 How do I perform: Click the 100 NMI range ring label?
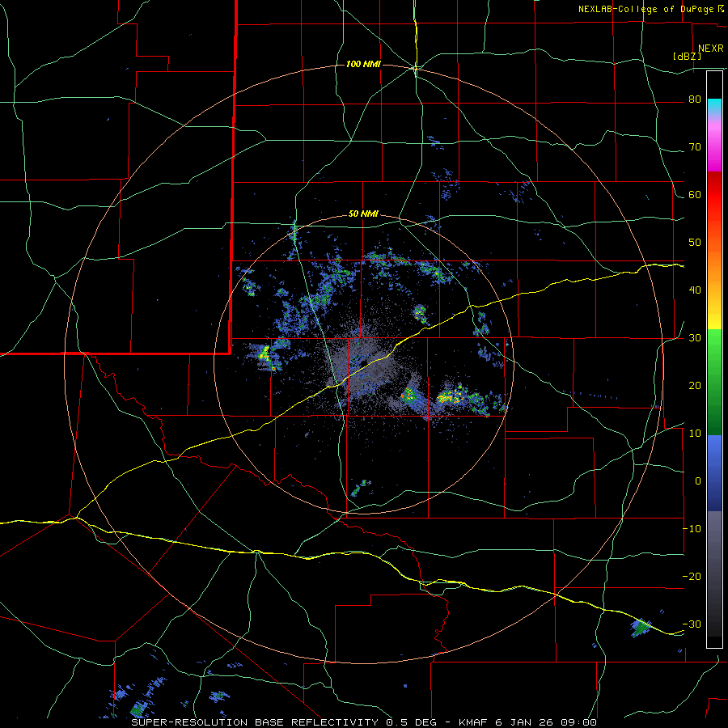363,64
